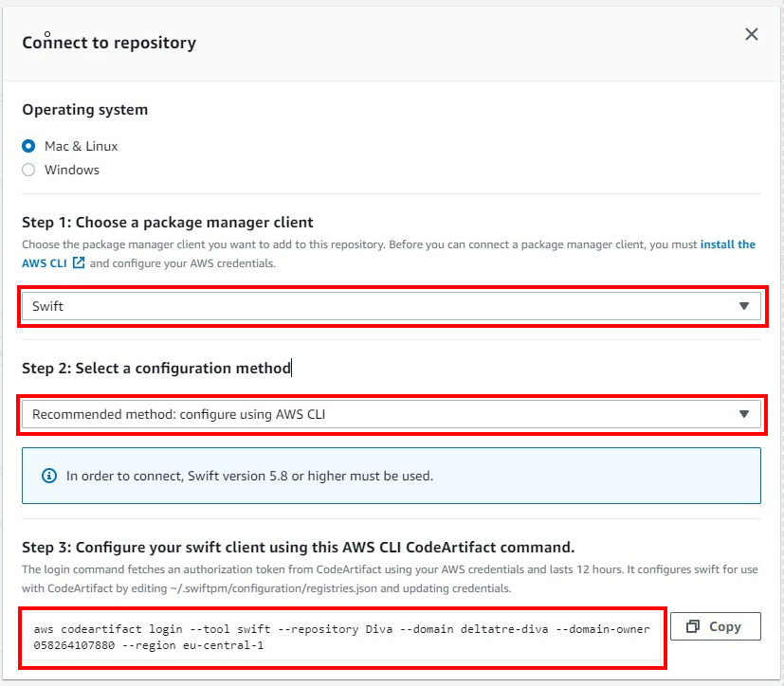Click the Swift version 5.8 notice text
The height and width of the screenshot is (686, 784).
tap(249, 476)
